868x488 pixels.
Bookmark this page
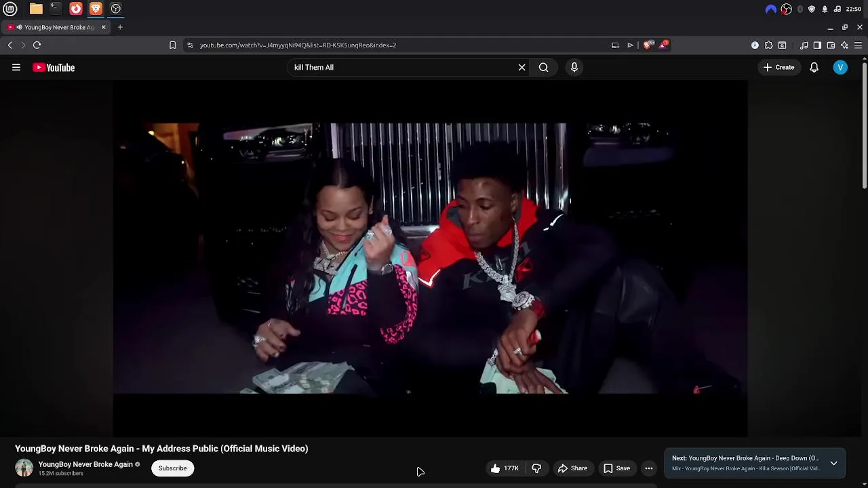[x=172, y=45]
